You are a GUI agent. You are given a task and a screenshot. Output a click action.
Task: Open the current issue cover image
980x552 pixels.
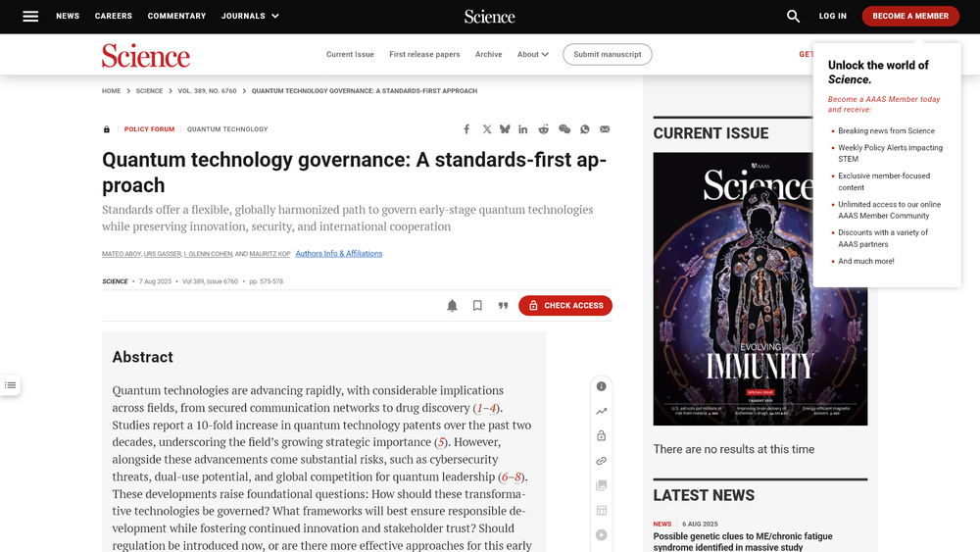[760, 289]
